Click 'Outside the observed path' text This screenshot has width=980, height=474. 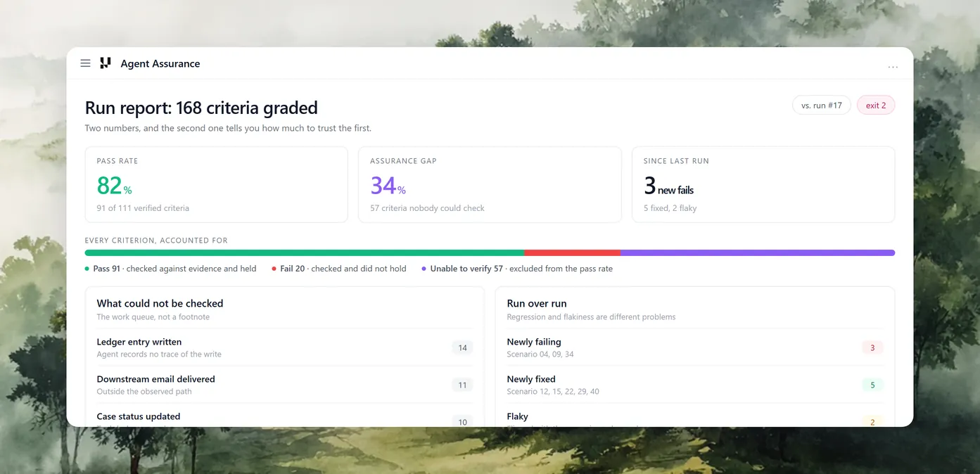pyautogui.click(x=144, y=392)
